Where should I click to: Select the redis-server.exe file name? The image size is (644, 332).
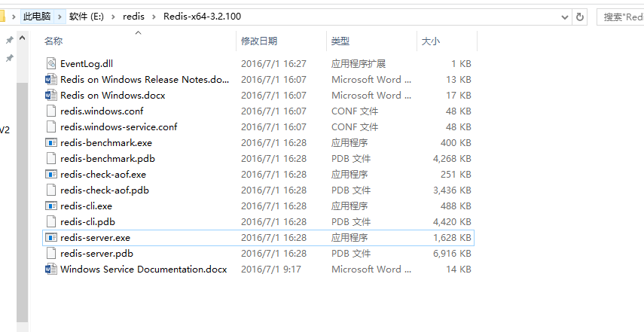pos(96,238)
